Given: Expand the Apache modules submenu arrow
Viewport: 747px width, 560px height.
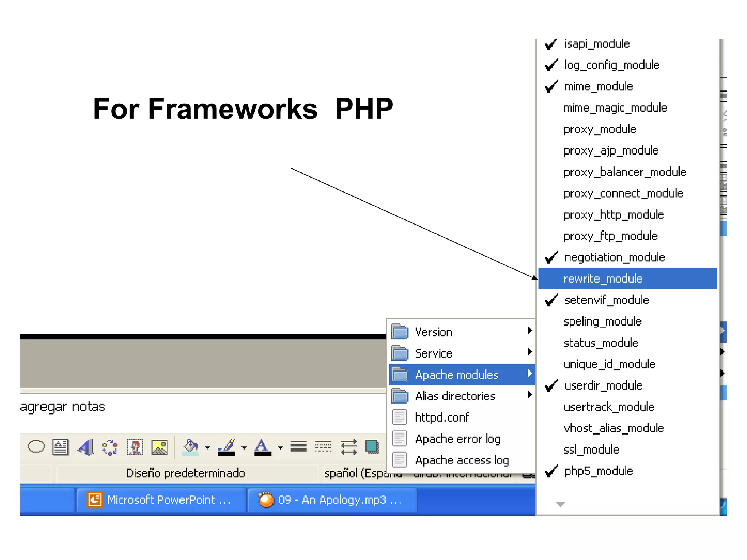Looking at the screenshot, I should coord(530,373).
